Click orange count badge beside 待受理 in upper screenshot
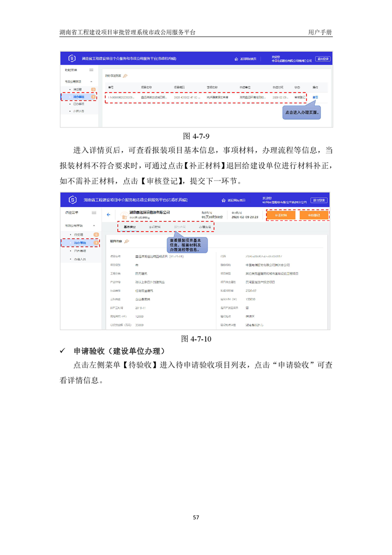Screen dimensions: 392x555 tap(93, 89)
